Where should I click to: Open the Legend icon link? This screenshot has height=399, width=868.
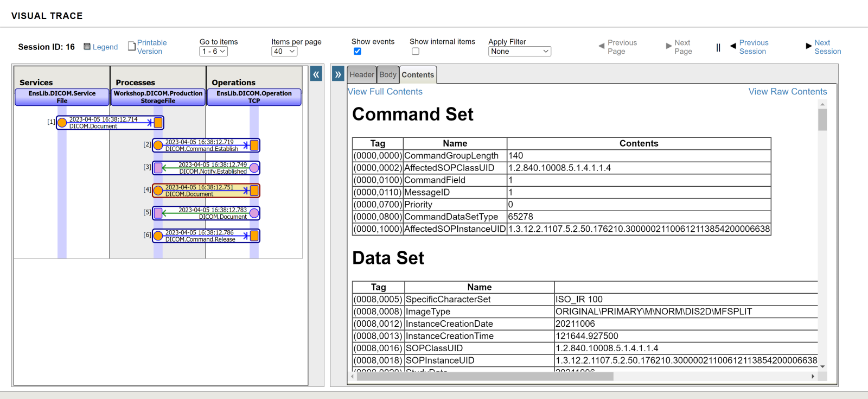[87, 47]
